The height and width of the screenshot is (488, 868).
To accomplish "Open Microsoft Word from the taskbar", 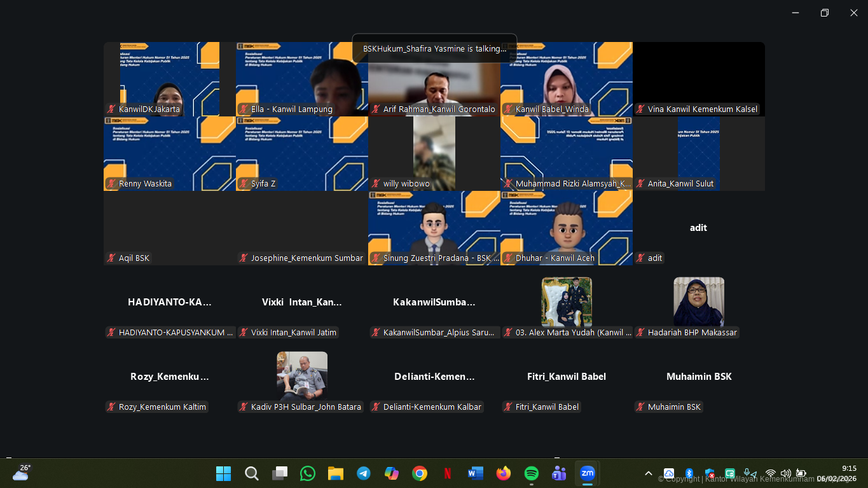I will tap(475, 473).
